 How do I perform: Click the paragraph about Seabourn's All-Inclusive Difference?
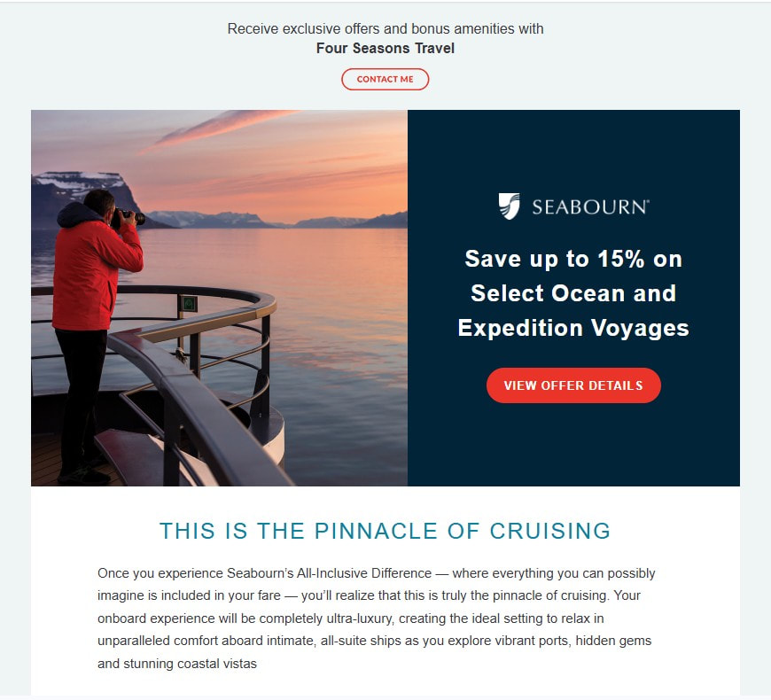point(376,618)
